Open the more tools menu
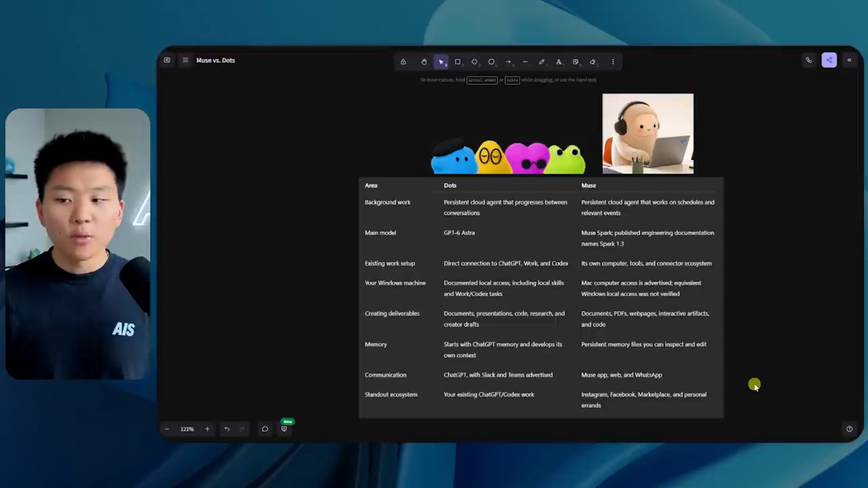The height and width of the screenshot is (488, 868). tap(613, 62)
